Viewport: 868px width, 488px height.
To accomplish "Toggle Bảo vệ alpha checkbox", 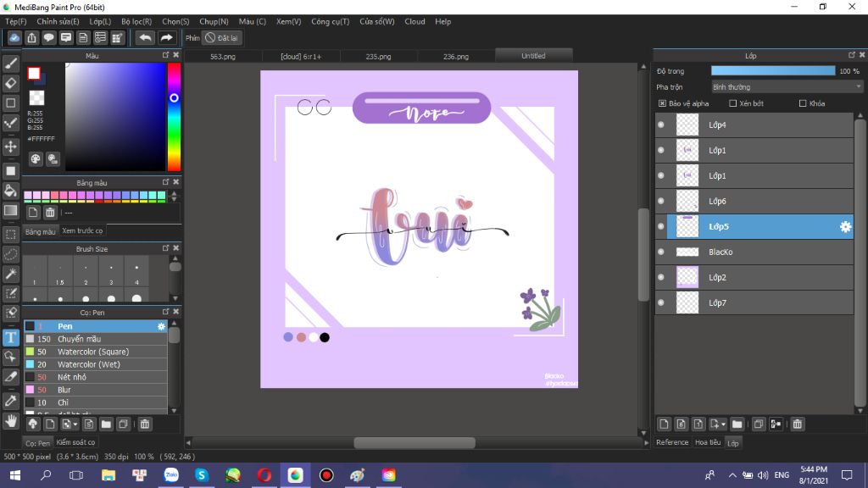I will [662, 103].
